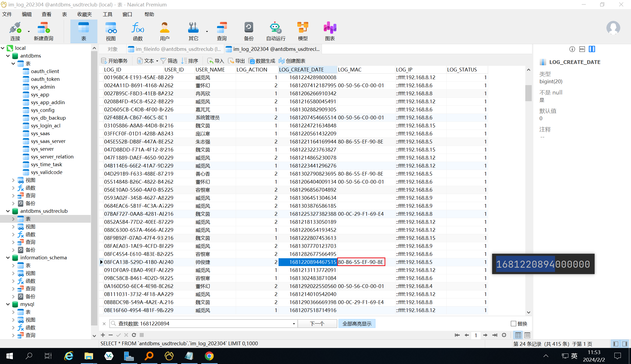Select the oauth_client table in tree
Viewport: 631px width, 364px height.
coord(45,71)
